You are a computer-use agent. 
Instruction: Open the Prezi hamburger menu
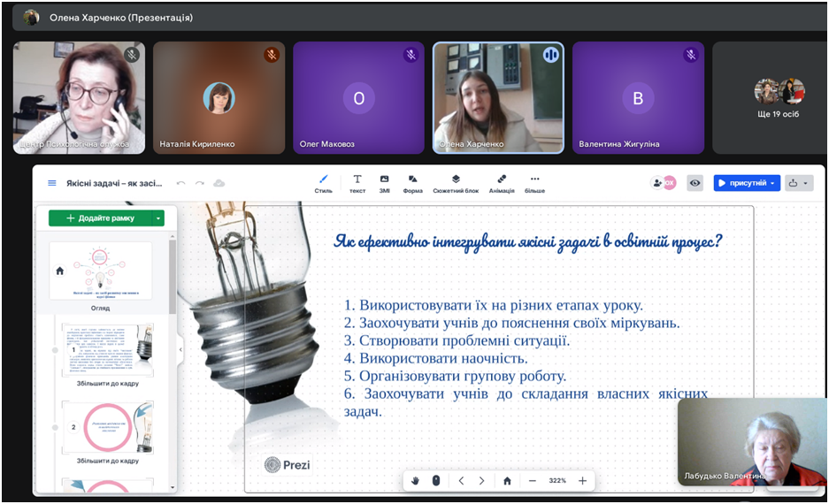coord(52,183)
